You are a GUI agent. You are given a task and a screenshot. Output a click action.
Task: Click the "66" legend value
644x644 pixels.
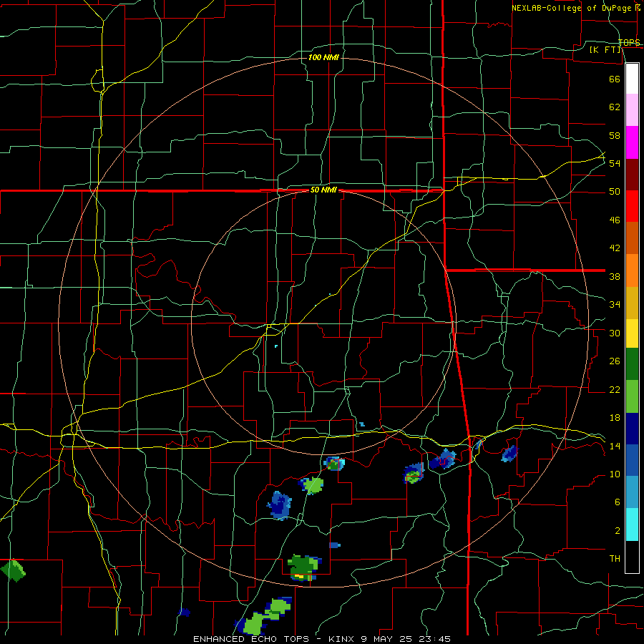(x=615, y=79)
